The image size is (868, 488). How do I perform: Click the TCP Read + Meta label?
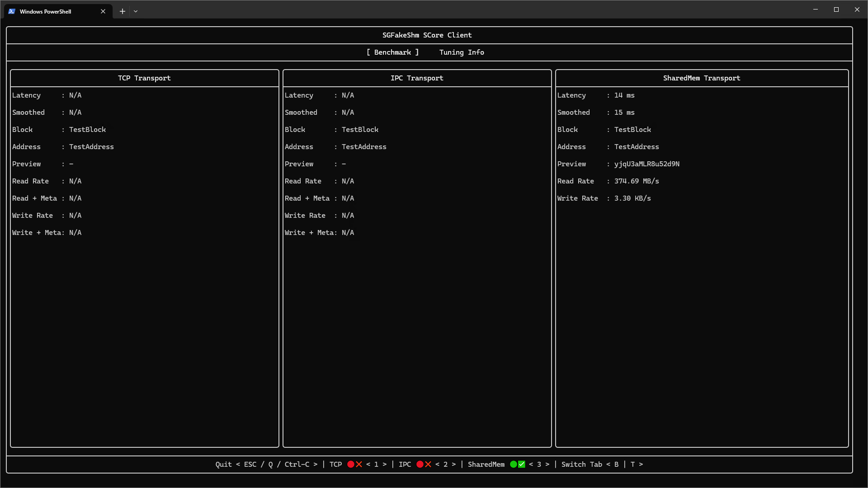coord(34,198)
